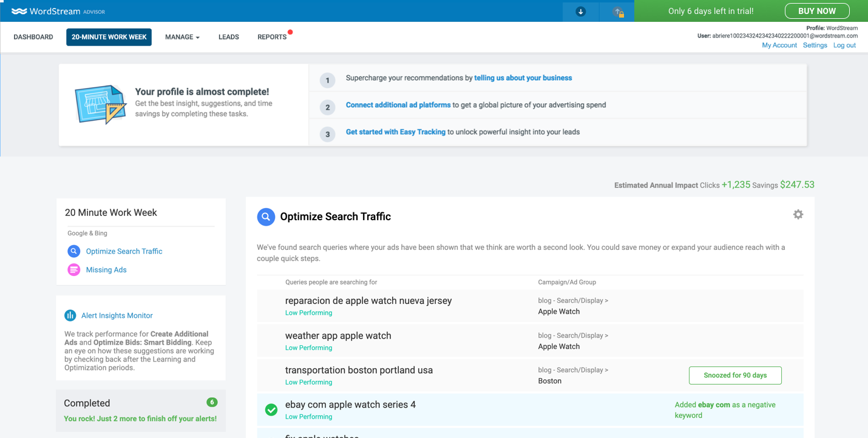Click sidebar magnifier icon for Optimize Search Traffic
This screenshot has height=438, width=868.
point(73,251)
